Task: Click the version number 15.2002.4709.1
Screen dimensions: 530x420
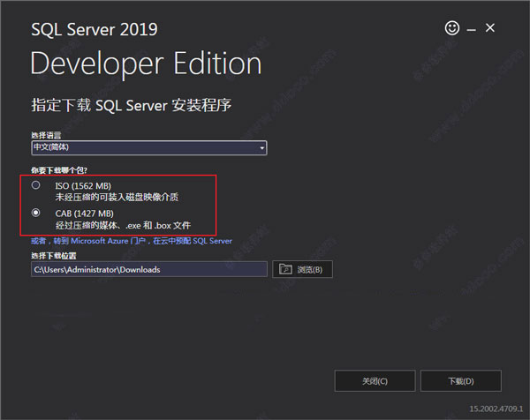Action: [x=496, y=409]
